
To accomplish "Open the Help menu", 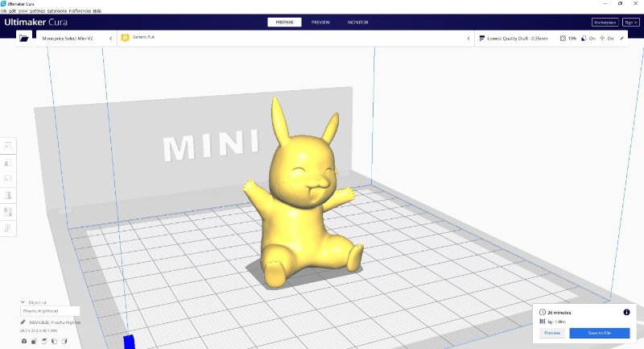I will click(97, 11).
